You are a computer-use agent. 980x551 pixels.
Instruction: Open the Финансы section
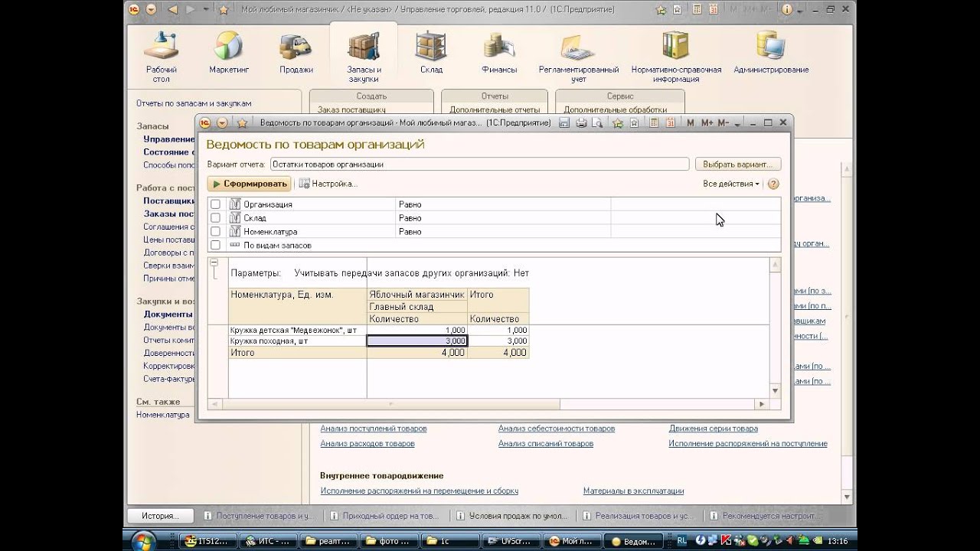pos(499,54)
